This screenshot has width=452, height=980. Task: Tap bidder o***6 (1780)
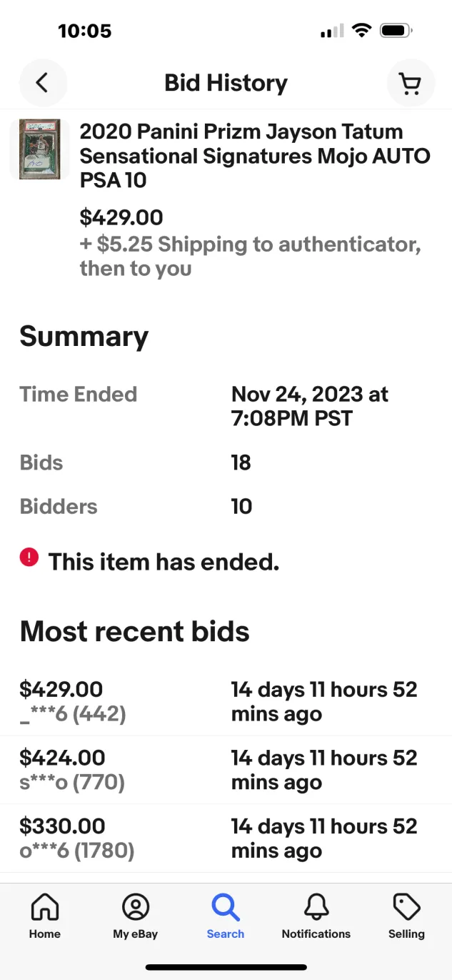click(77, 851)
